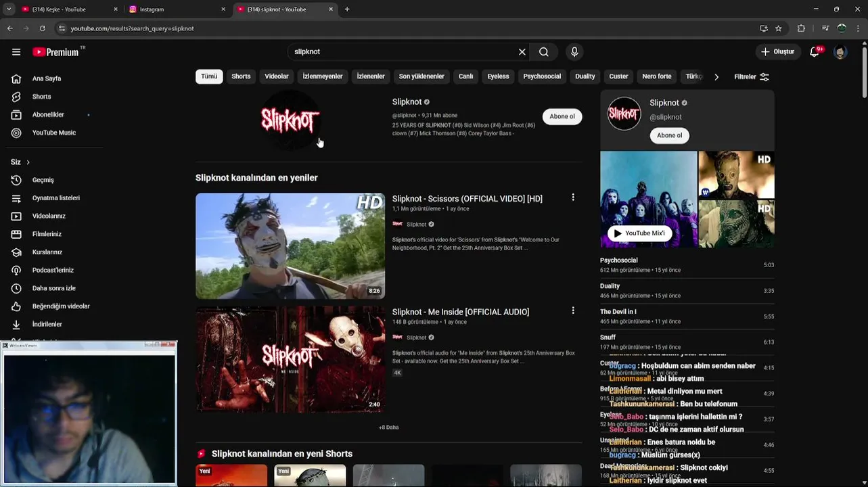The height and width of the screenshot is (487, 868).
Task: Run search with the magnifier button
Action: tap(544, 52)
